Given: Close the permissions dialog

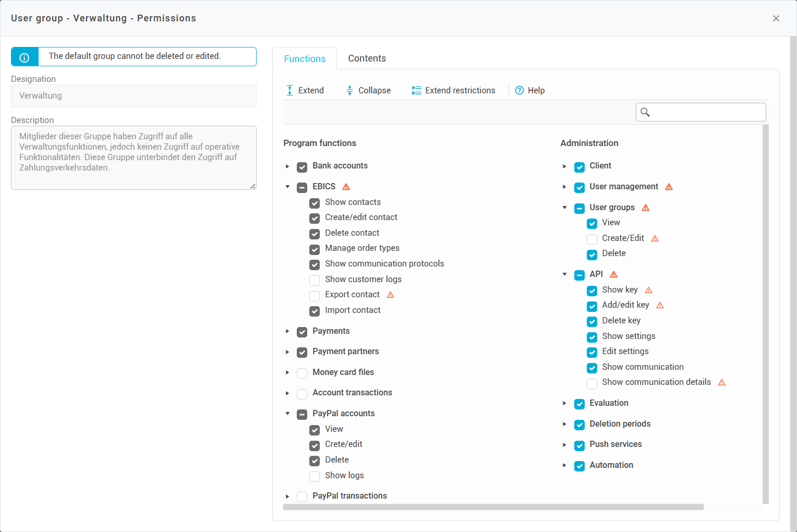Looking at the screenshot, I should pos(776,18).
